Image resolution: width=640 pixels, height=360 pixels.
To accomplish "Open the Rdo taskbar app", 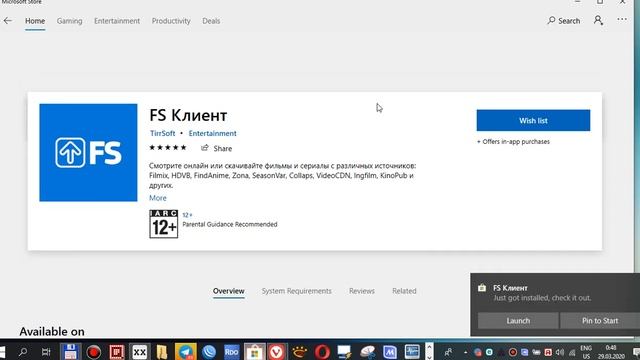I will pyautogui.click(x=231, y=352).
